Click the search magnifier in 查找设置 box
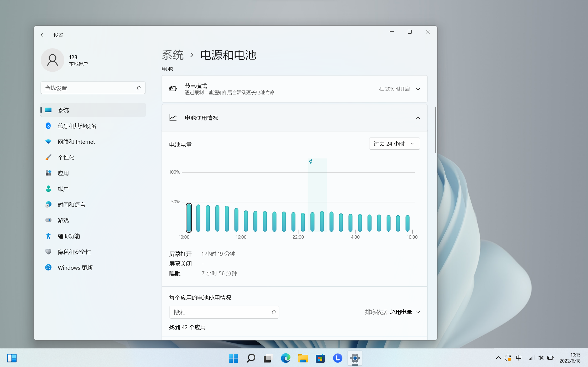The image size is (588, 367). pyautogui.click(x=138, y=88)
